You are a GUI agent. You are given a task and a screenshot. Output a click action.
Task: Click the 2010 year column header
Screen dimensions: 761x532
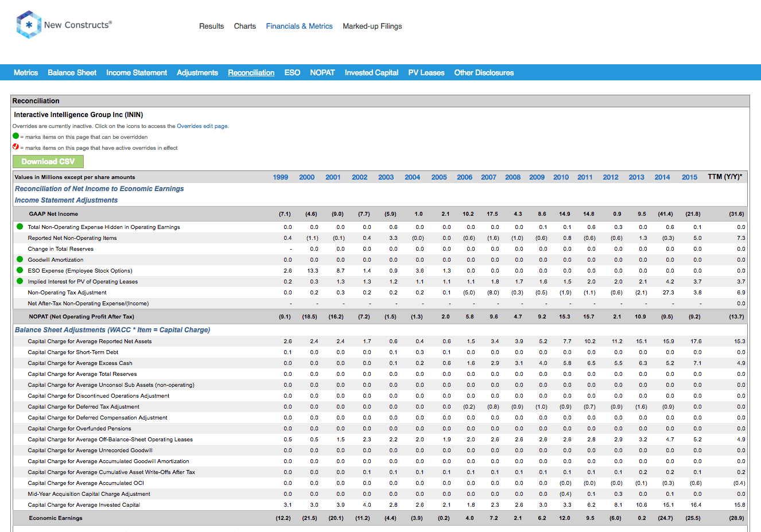tap(561, 177)
